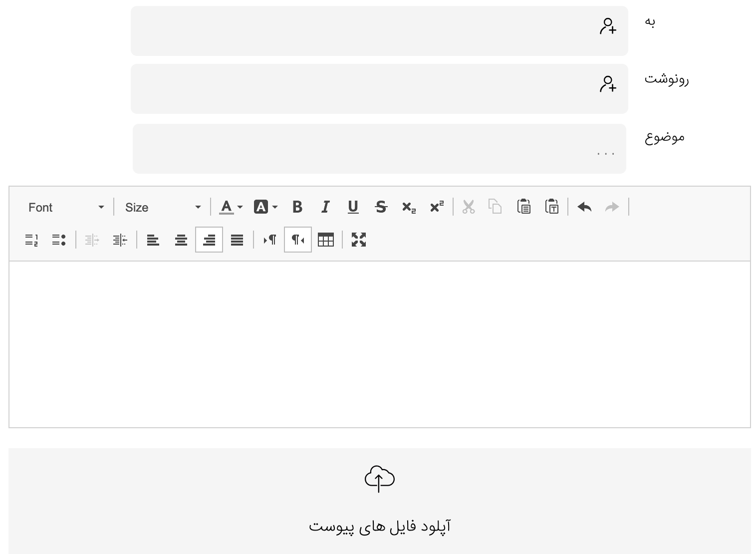Add a recipient in the به field
This screenshot has width=756, height=554.
click(608, 26)
